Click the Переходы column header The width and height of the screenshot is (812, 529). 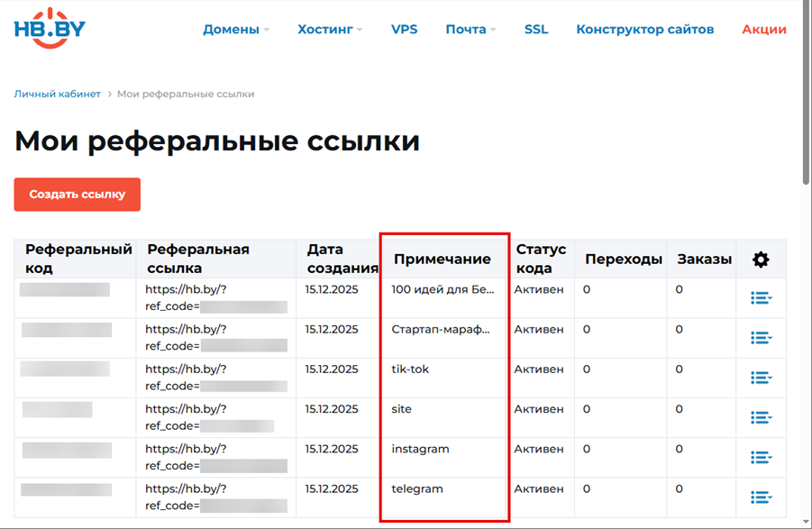click(624, 260)
